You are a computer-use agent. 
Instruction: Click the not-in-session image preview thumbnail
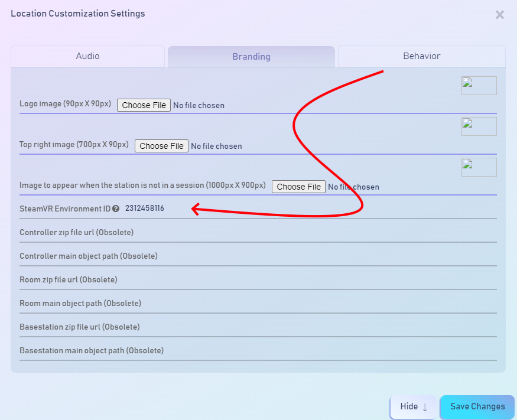pos(479,167)
